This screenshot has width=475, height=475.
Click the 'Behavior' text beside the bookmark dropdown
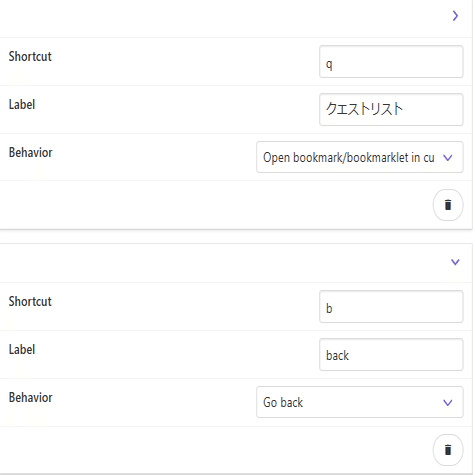click(30, 152)
